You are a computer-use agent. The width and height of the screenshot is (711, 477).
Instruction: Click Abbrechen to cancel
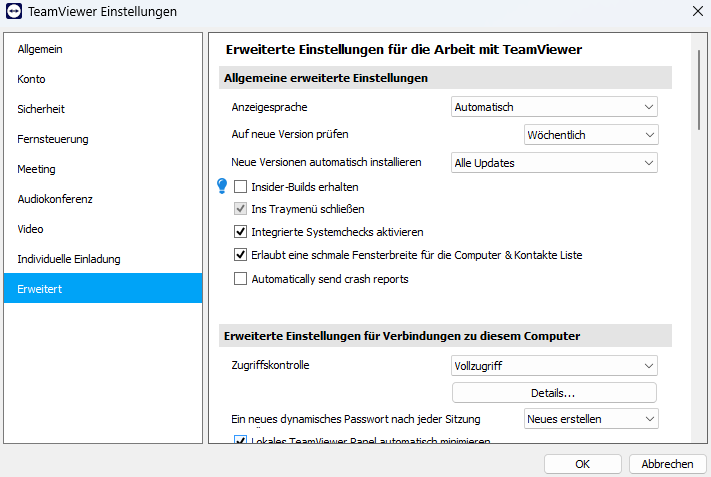[667, 464]
